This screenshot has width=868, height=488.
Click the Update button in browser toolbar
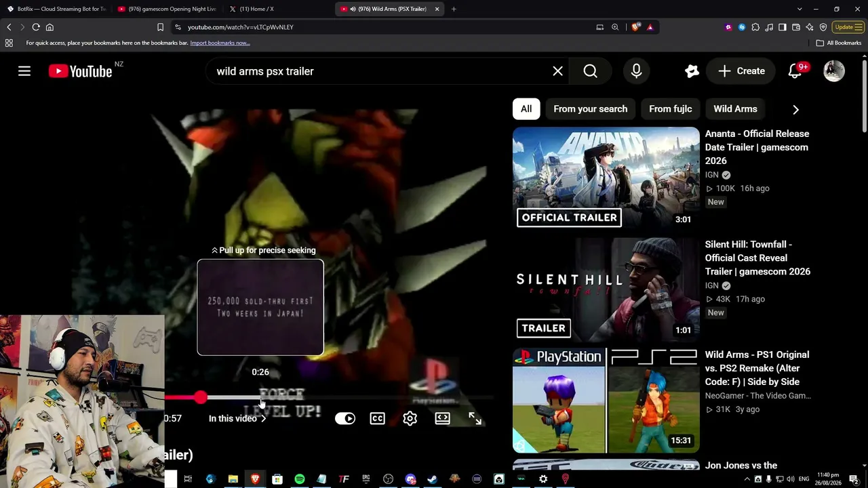[x=848, y=27]
